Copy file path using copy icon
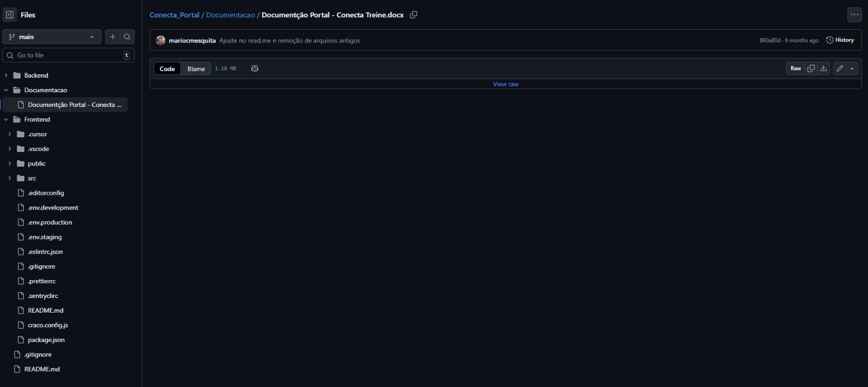The height and width of the screenshot is (387, 868). pyautogui.click(x=413, y=15)
